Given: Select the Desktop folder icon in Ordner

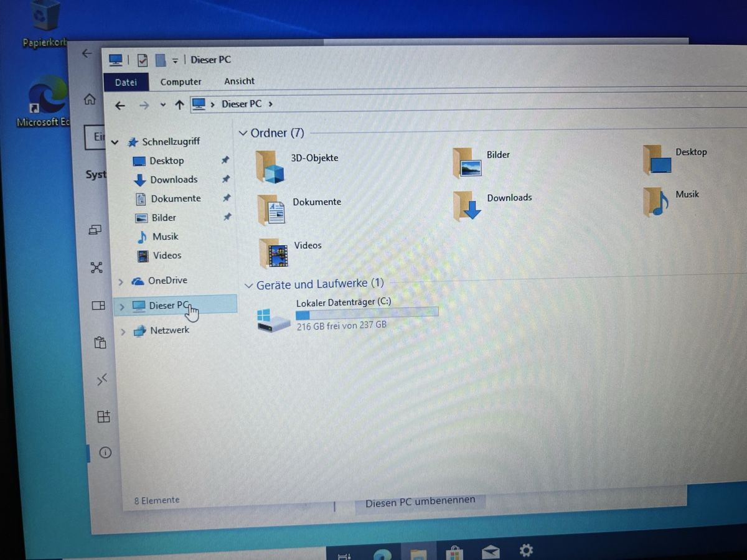Looking at the screenshot, I should (x=657, y=160).
